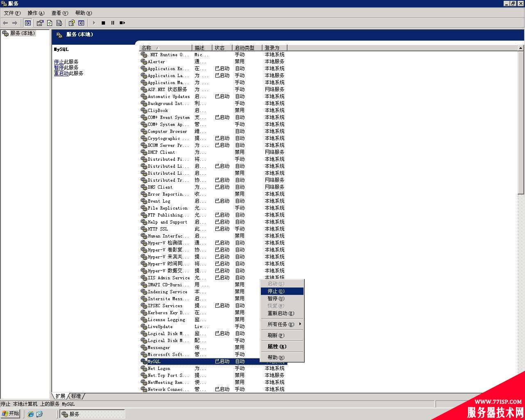Switch to the 扩展 tab
This screenshot has height=420, width=525.
(x=60, y=396)
